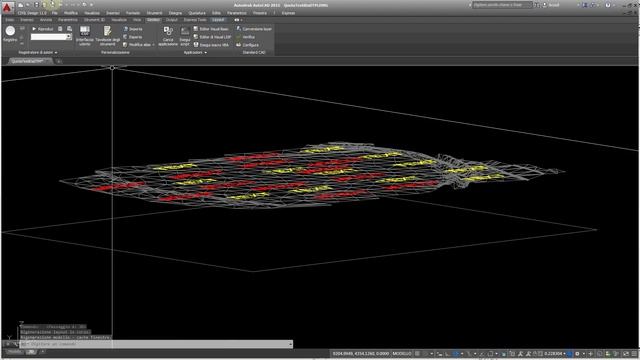Select the Modello tab at bottom left

point(14,352)
